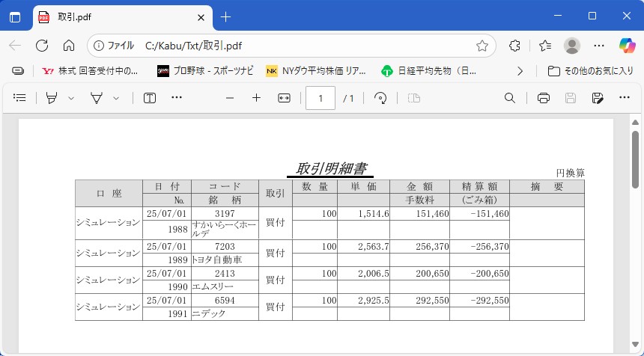
Task: Open the tab actions menu icon
Action: (x=15, y=17)
